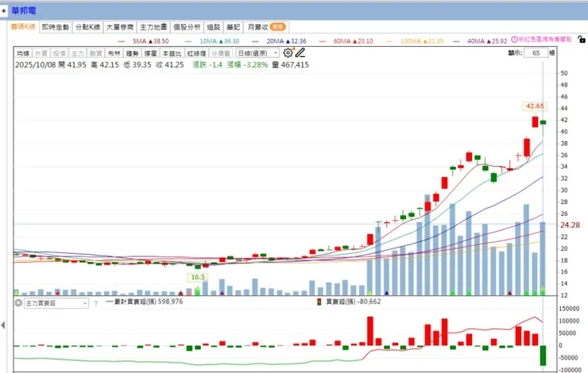Click the 粉紅色區塊為處置股 notice text
Screen dimensions: 588x373
[x=545, y=40]
